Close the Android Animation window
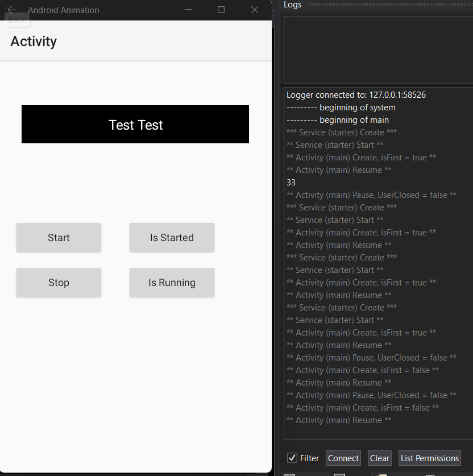The image size is (473, 476). click(255, 10)
